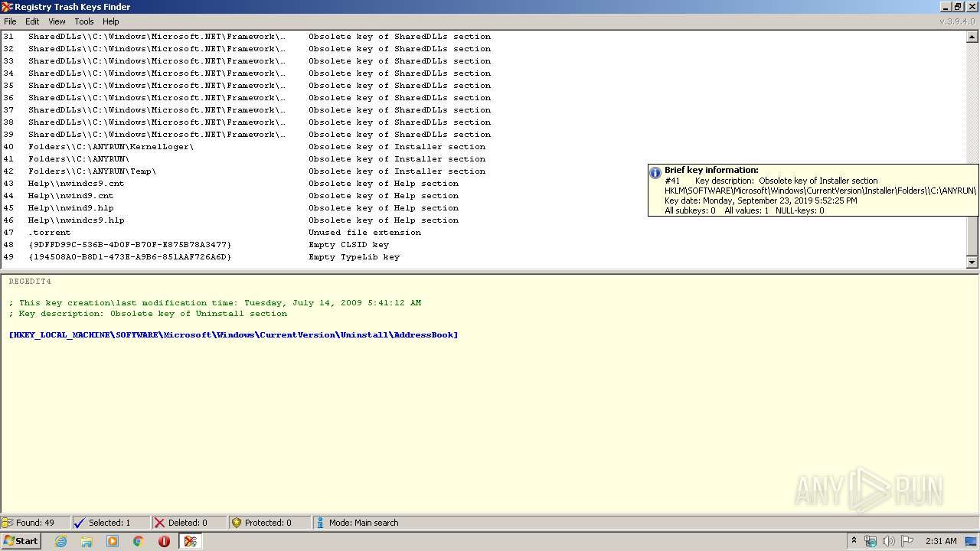Click the Selected checkmark icon in status bar
This screenshot has width=980, height=551.
click(79, 523)
